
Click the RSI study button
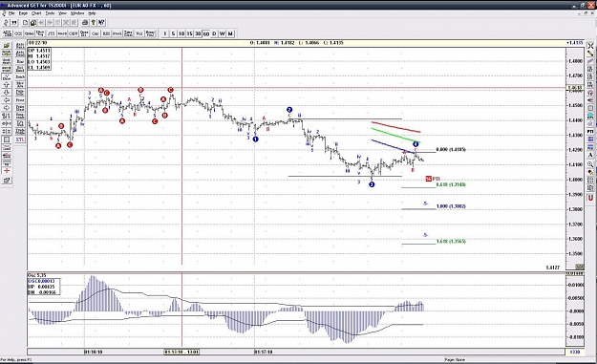[x=106, y=33]
